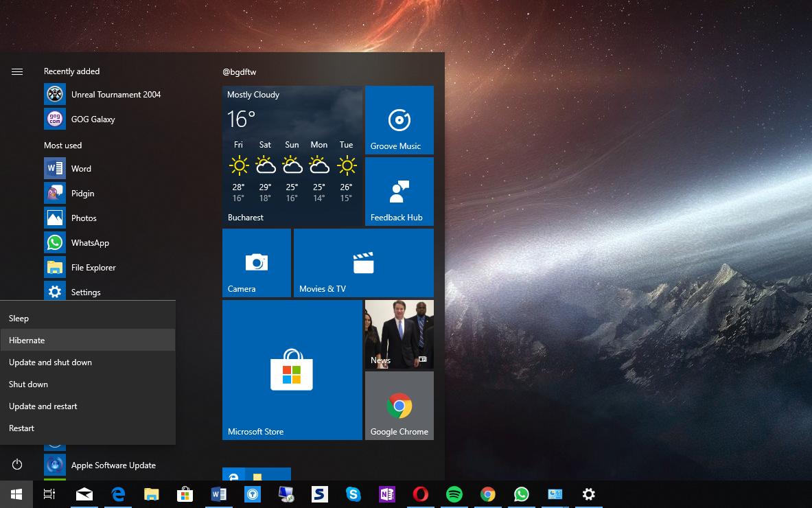The image size is (812, 508).
Task: Open Spotify from the taskbar
Action: pos(454,494)
